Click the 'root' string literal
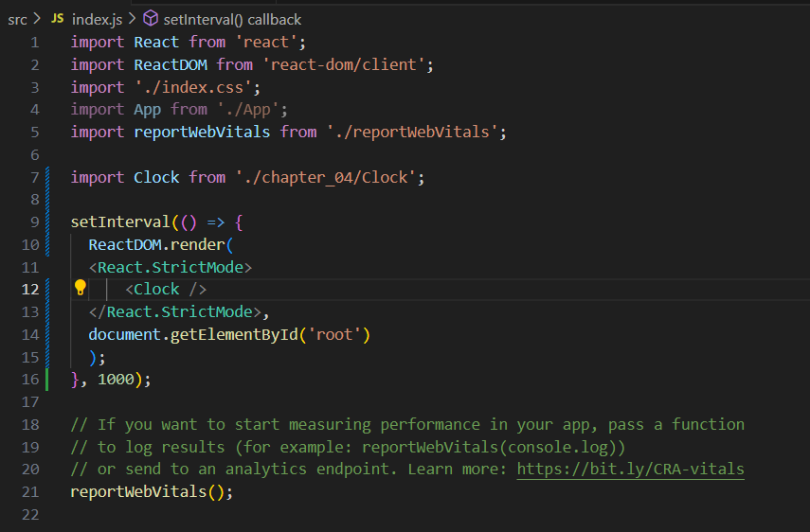The height and width of the screenshot is (532, 810). 334,335
